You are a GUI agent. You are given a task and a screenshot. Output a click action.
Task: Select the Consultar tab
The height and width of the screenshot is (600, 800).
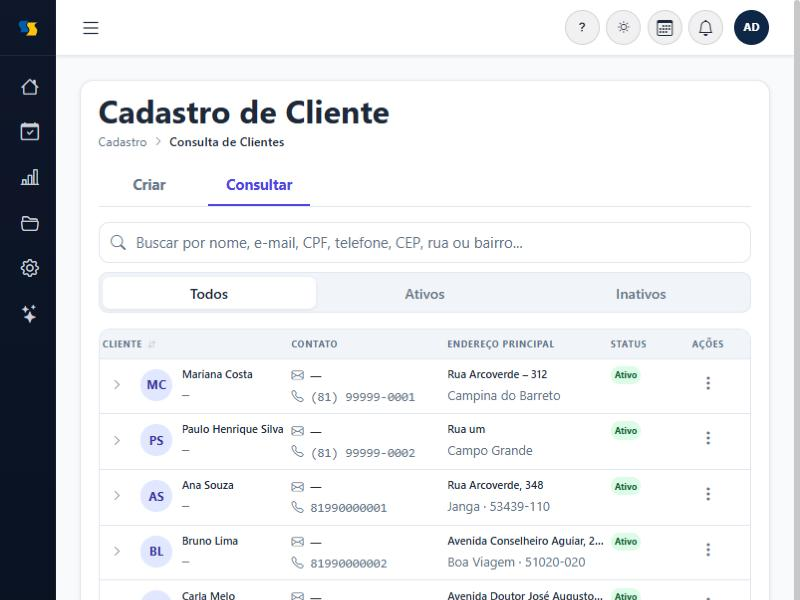tap(259, 185)
